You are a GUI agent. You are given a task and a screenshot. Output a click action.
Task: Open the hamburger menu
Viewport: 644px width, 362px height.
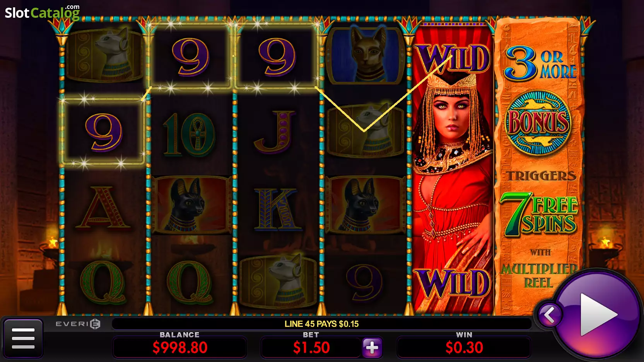click(x=23, y=338)
